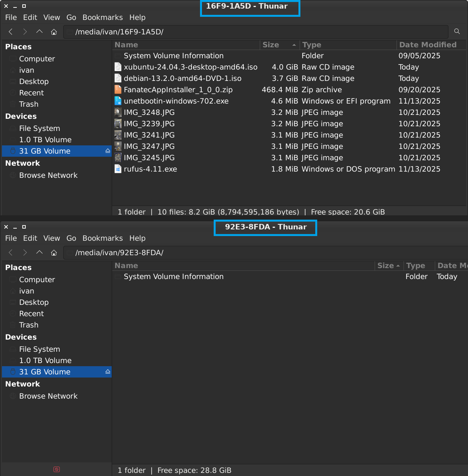Image resolution: width=468 pixels, height=476 pixels.
Task: Open Bookmarks menu in 16F9-1A5D window
Action: pyautogui.click(x=103, y=17)
